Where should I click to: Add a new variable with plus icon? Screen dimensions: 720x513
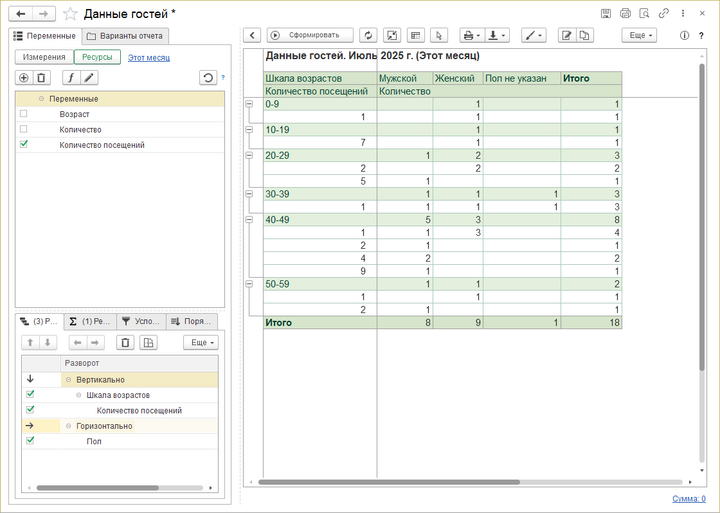pos(24,78)
